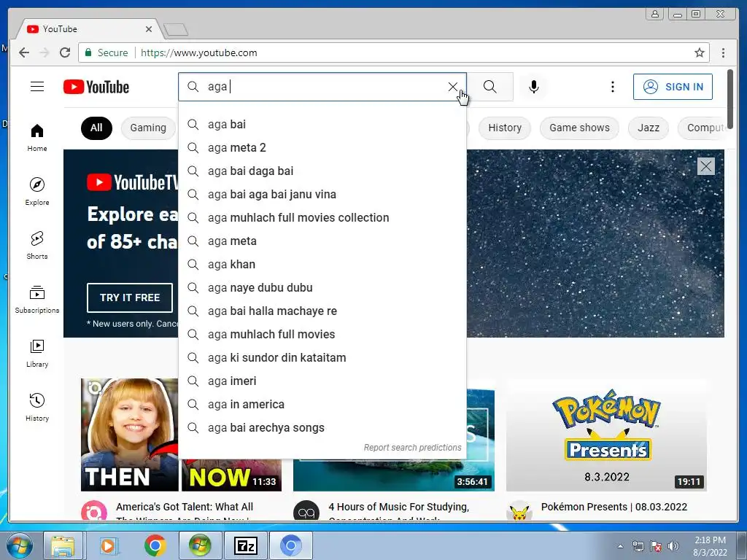Dismiss the YouTube TV banner ad
Viewport: 747px width, 560px height.
click(705, 166)
